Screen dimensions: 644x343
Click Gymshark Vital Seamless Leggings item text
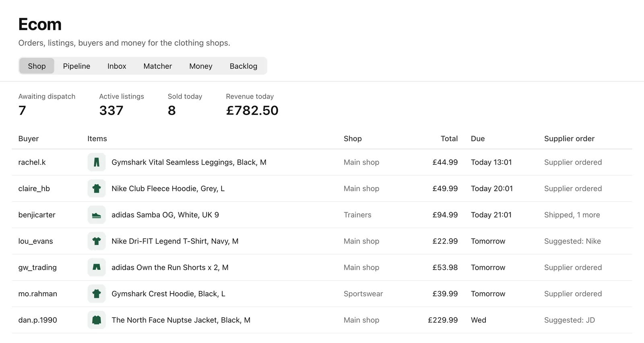pyautogui.click(x=189, y=162)
